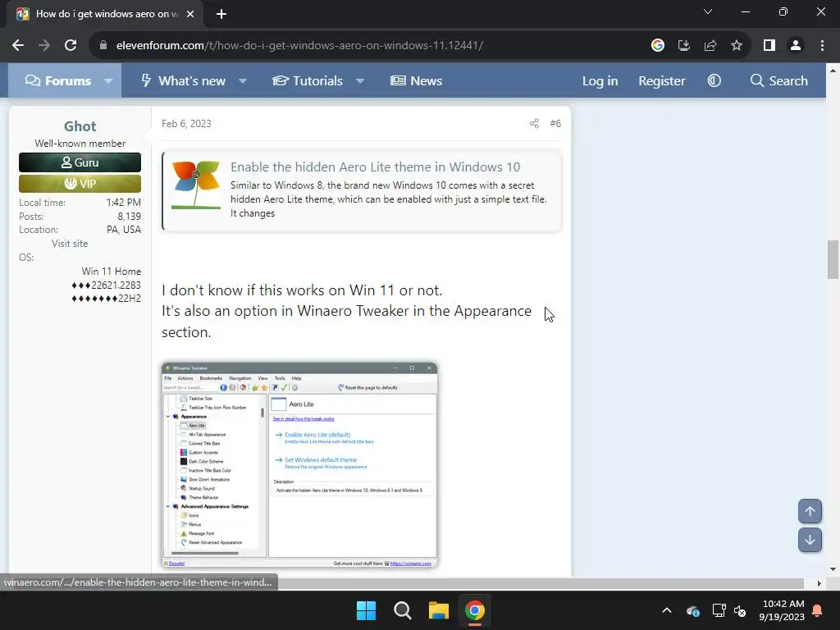840x630 pixels.
Task: Open muted volume tray icon
Action: coord(740,610)
